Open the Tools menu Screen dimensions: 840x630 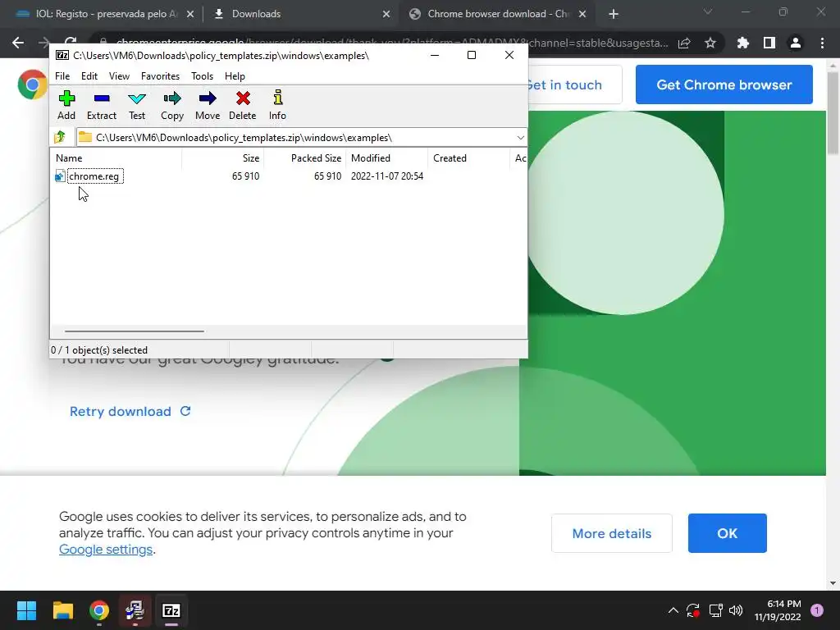point(202,76)
